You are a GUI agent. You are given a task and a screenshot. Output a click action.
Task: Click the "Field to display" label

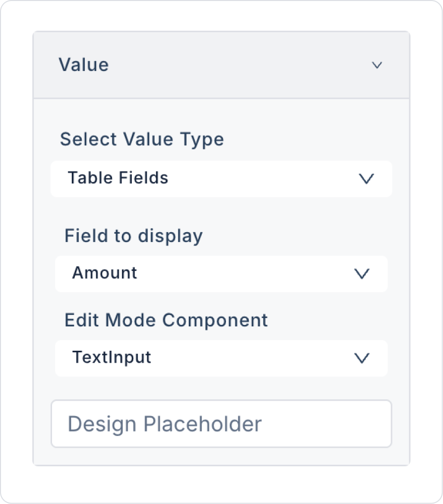tap(133, 236)
